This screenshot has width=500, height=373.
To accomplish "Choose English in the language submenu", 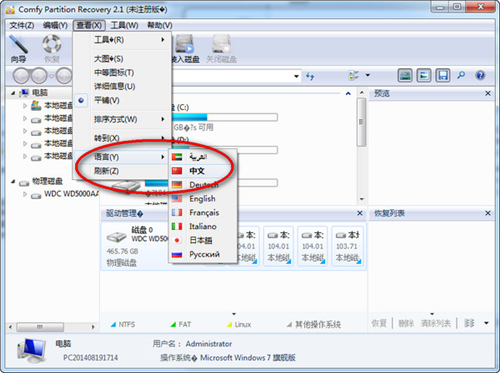I will click(x=203, y=199).
